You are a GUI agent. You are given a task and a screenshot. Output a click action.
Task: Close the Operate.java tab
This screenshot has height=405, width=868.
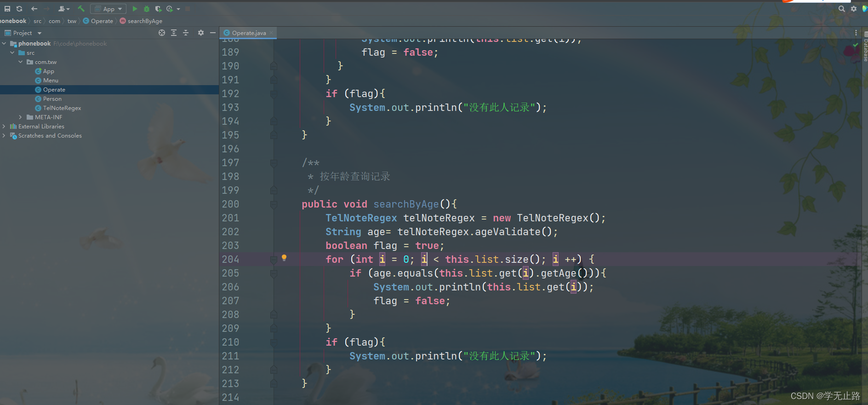pos(271,33)
